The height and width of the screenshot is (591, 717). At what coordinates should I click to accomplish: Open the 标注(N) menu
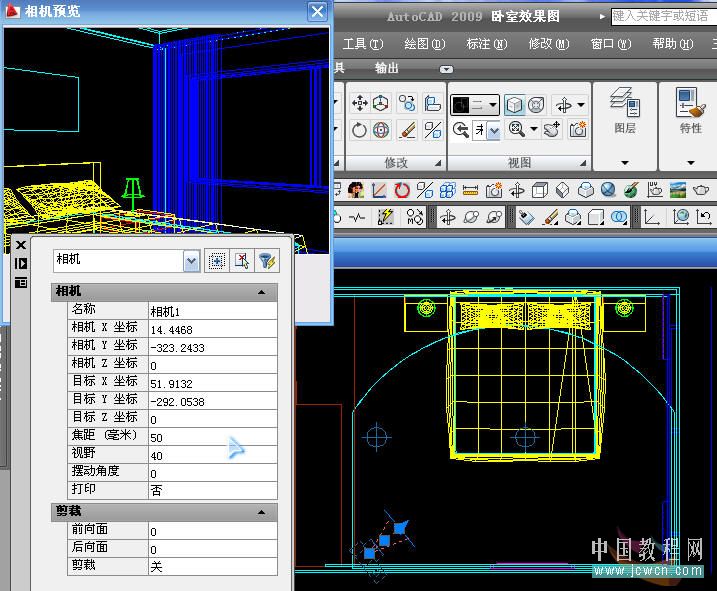(x=486, y=44)
